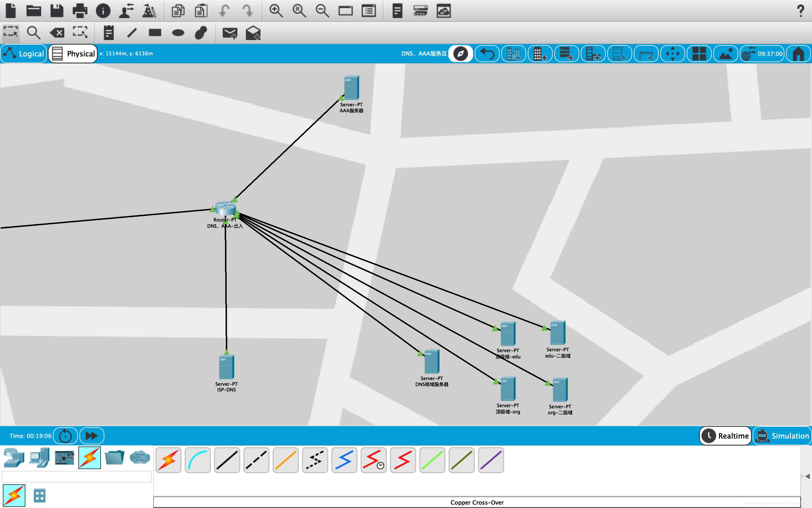This screenshot has height=508, width=812.
Task: Pick the automatic connection type
Action: pos(168,460)
